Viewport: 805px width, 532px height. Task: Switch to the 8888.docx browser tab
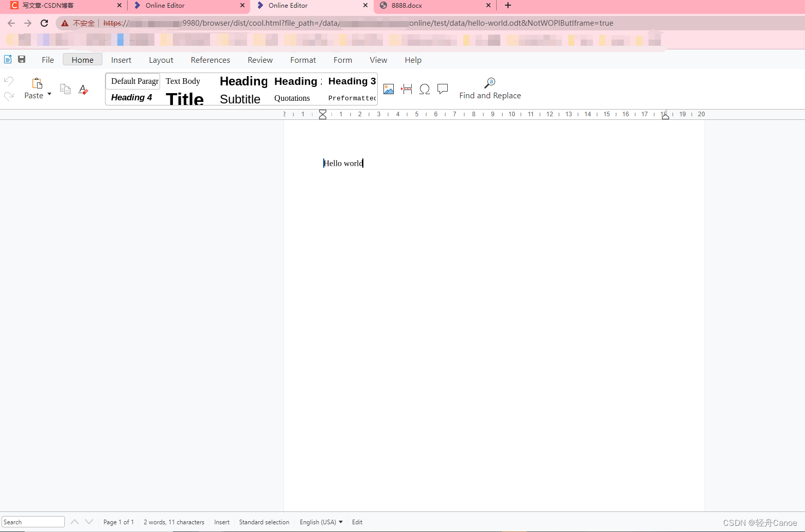435,6
